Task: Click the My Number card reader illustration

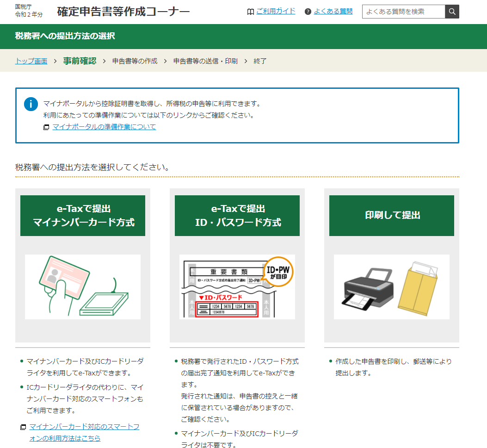Action: [83, 286]
